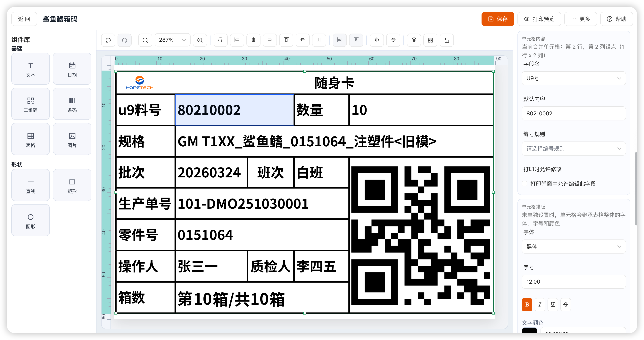Screen dimensions: 644x340
Task: Select the 白班 shift cell
Action: [x=321, y=172]
